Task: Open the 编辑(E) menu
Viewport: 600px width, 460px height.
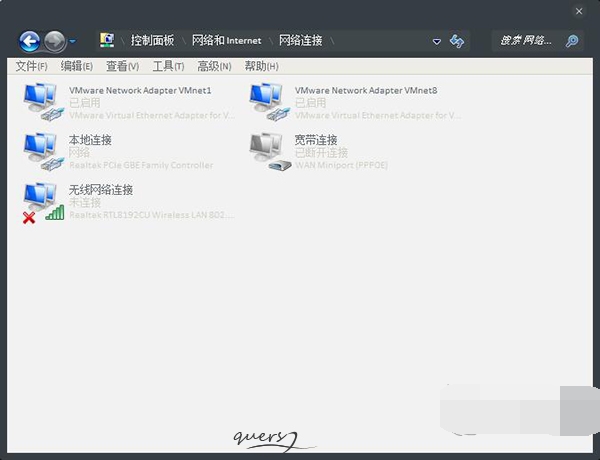Action: (x=77, y=66)
